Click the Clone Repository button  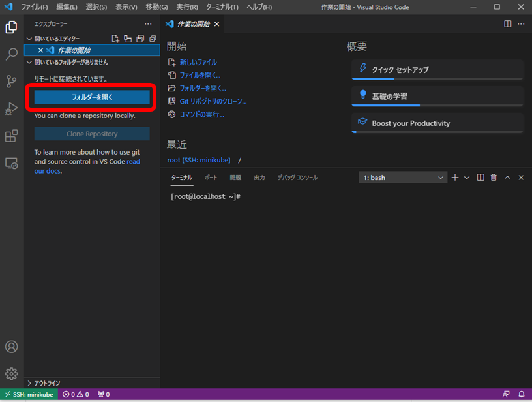coord(92,134)
